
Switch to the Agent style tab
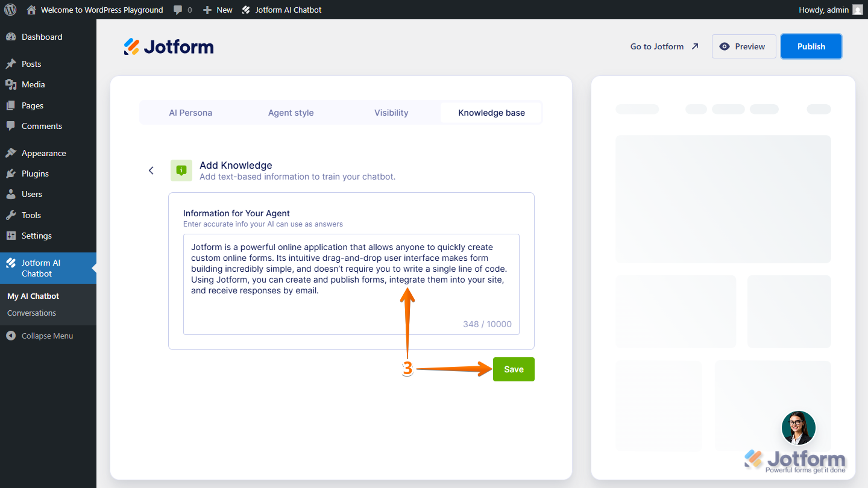[x=291, y=113]
